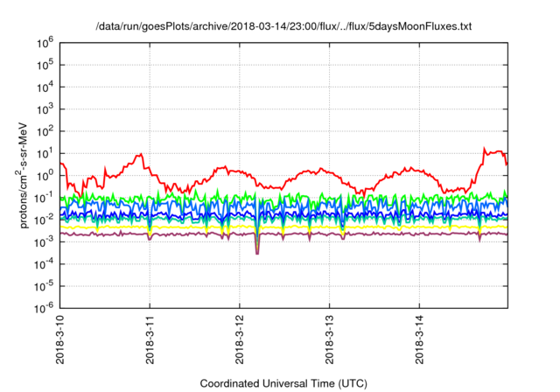Click the file path title above the chart
560x392 pixels.
click(283, 26)
